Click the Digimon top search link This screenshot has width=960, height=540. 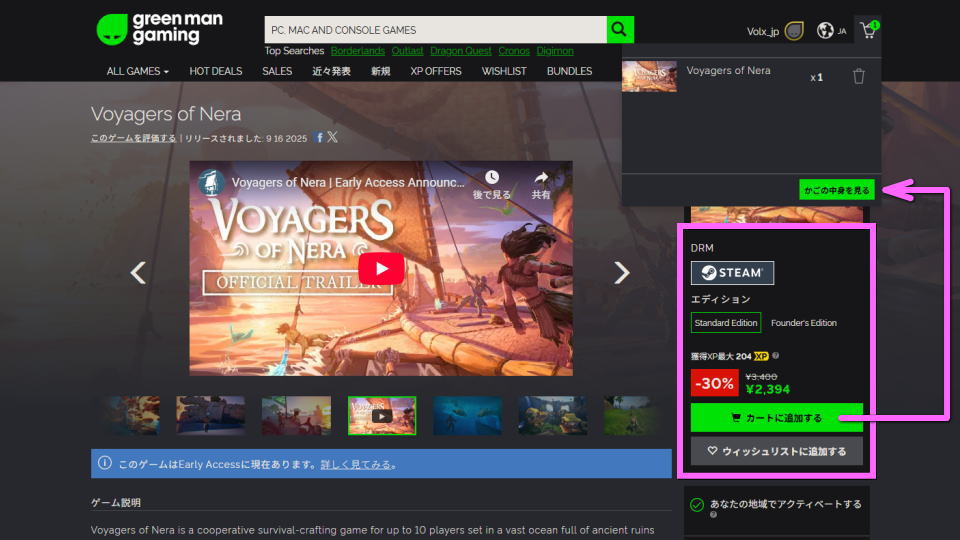555,51
